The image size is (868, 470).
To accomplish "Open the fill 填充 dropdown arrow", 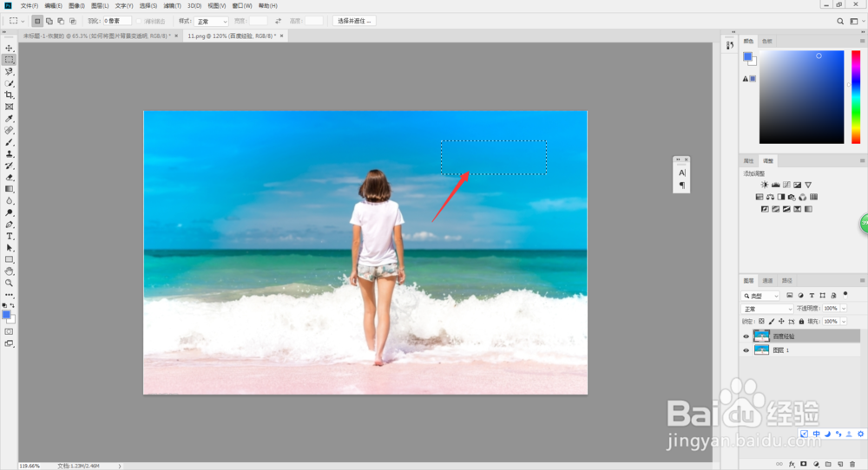I will point(844,321).
